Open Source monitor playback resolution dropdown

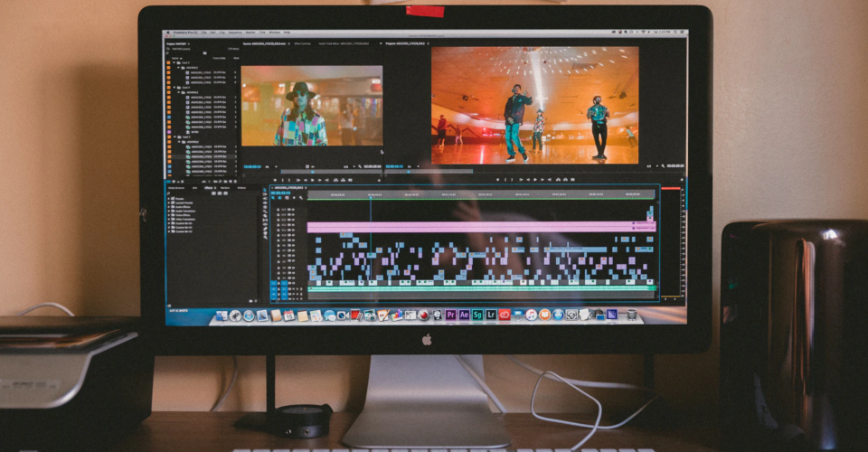pos(350,166)
